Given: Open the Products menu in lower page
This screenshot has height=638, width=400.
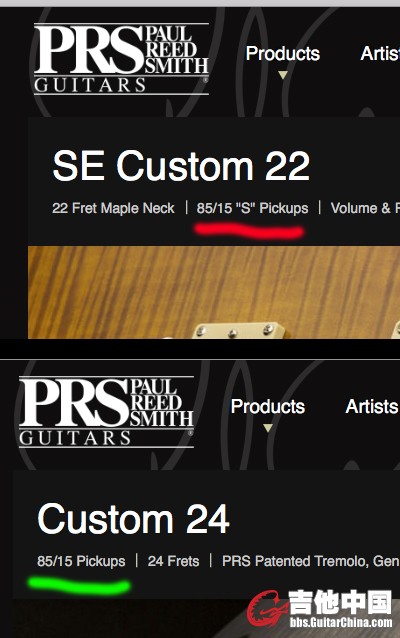Looking at the screenshot, I should (x=268, y=406).
